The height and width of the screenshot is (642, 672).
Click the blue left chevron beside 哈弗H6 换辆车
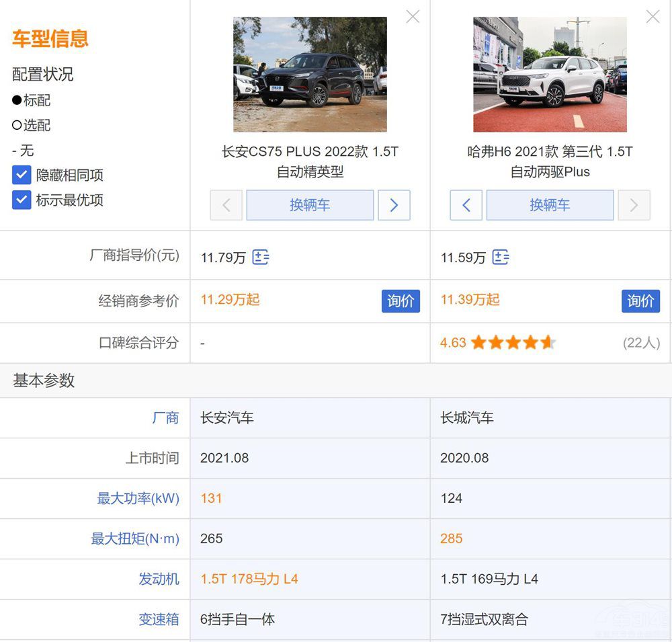(x=466, y=205)
